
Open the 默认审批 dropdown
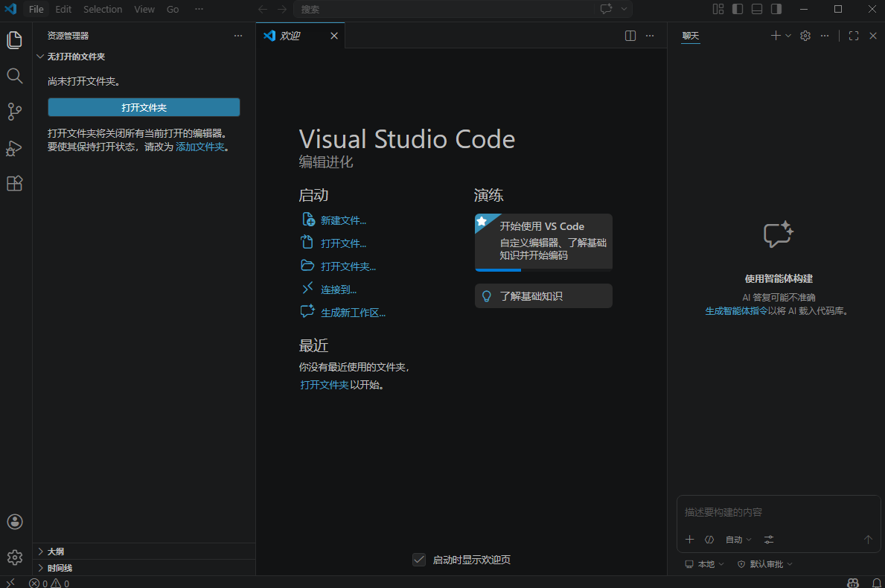click(764, 564)
